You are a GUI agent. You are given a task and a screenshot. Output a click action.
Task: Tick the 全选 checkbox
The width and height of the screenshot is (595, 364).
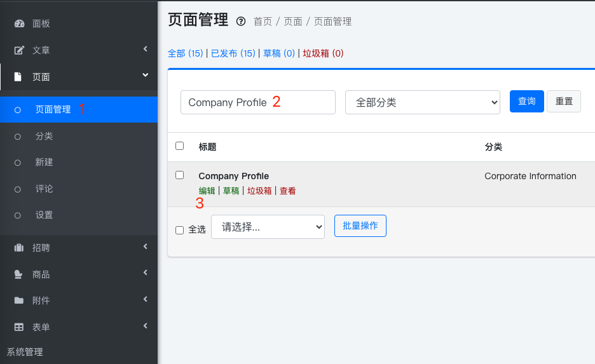pos(179,230)
